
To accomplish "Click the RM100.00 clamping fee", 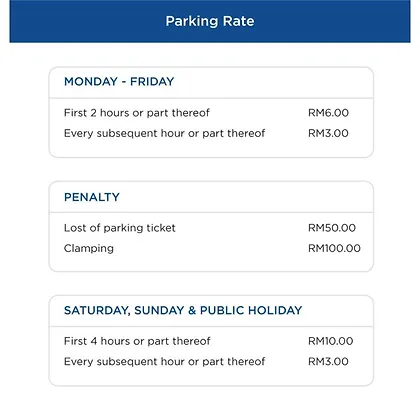I will 334,248.
